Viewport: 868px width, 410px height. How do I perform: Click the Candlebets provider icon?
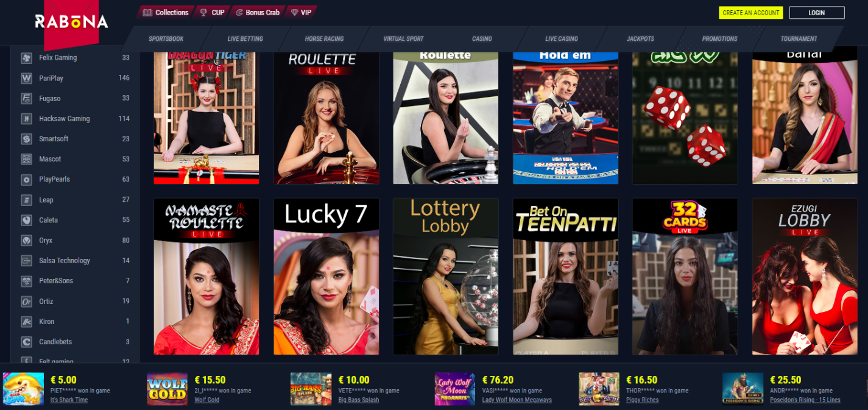[27, 342]
